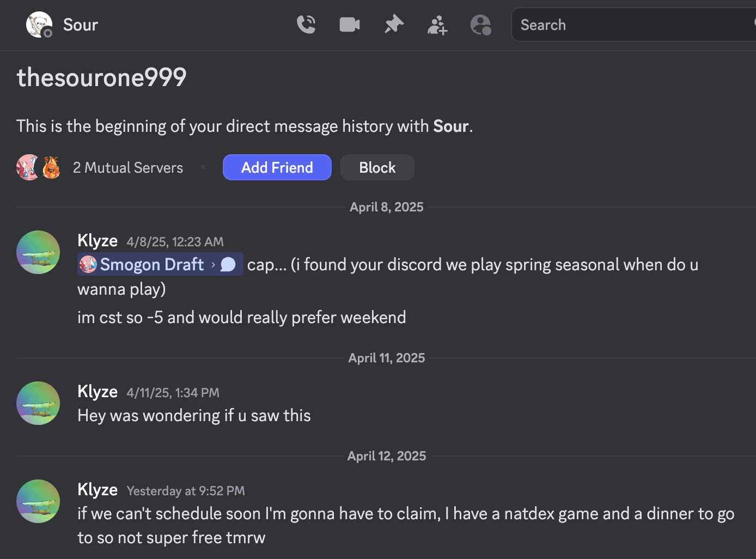Click the 4/8/25, 12:23 AM timestamp
This screenshot has width=756, height=559.
click(x=175, y=241)
